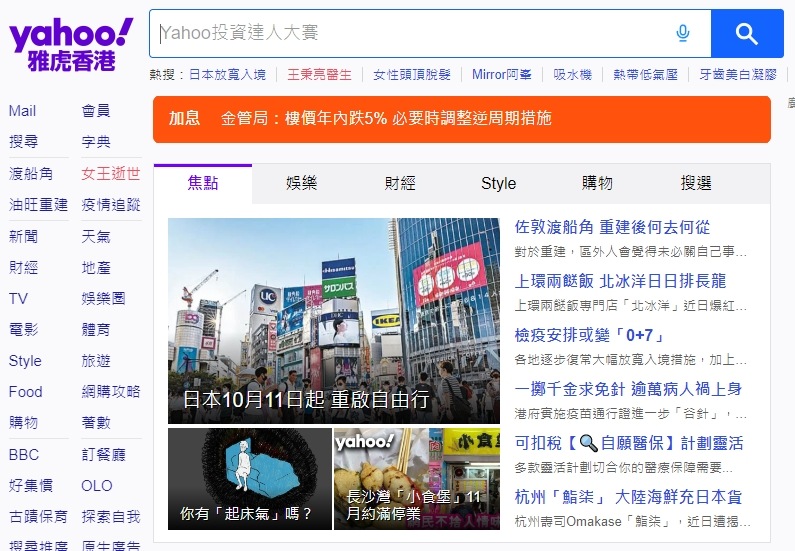Switch to the Style tab
795x551 pixels.
498,183
